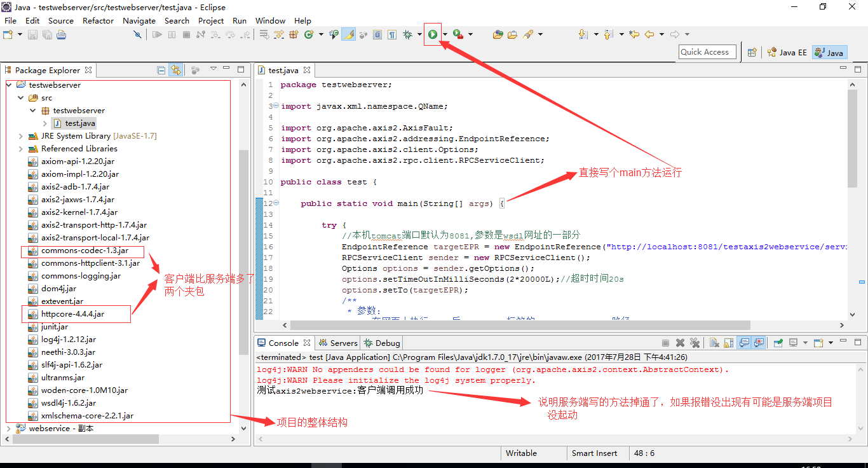Switch to the Debug tab
The width and height of the screenshot is (868, 468).
coord(382,343)
